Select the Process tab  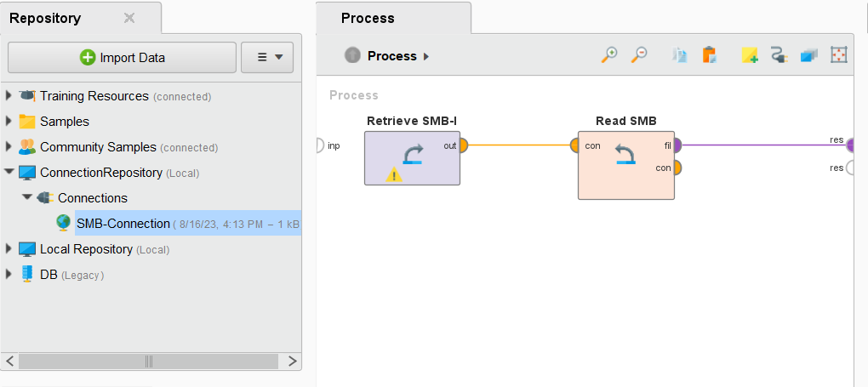pos(368,18)
